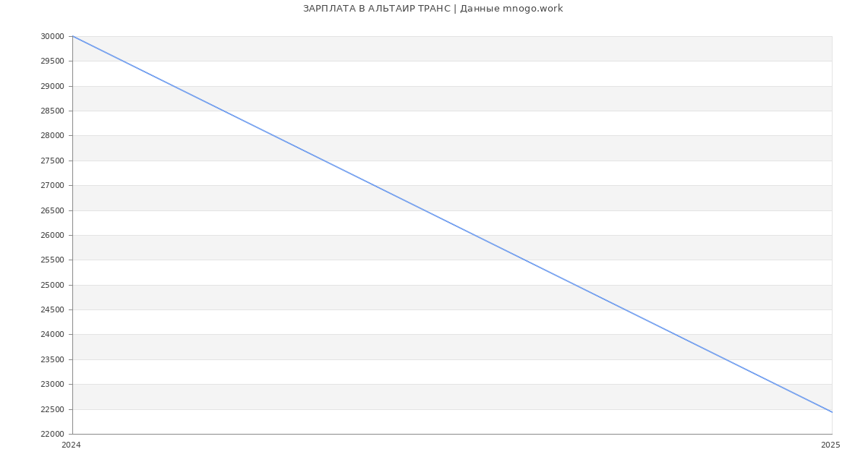
Task: Click the 23000 y-axis label
Action: click(52, 384)
